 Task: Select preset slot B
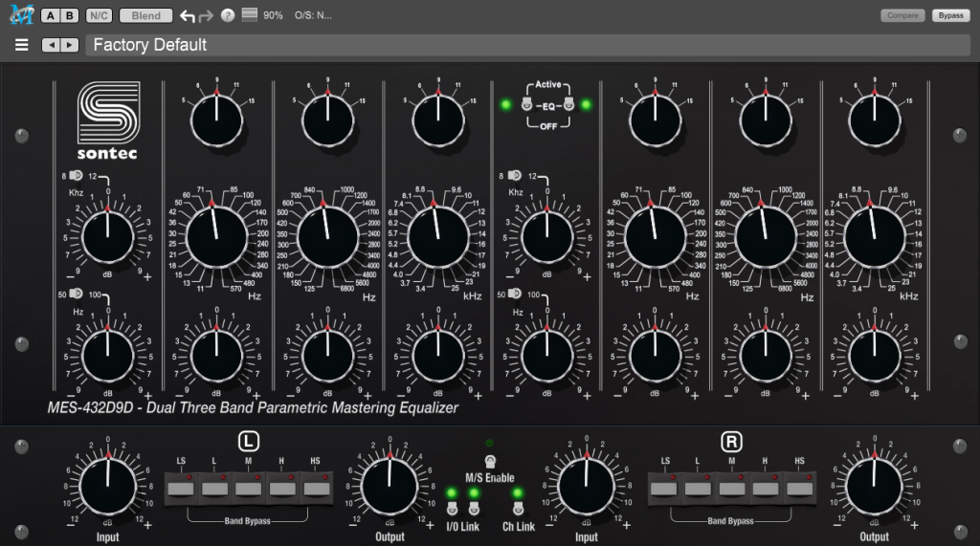tap(69, 15)
